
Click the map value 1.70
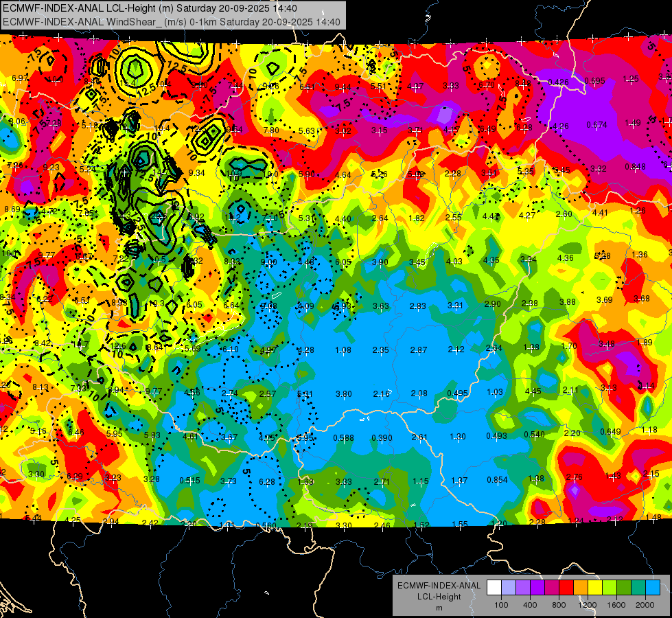569,345
